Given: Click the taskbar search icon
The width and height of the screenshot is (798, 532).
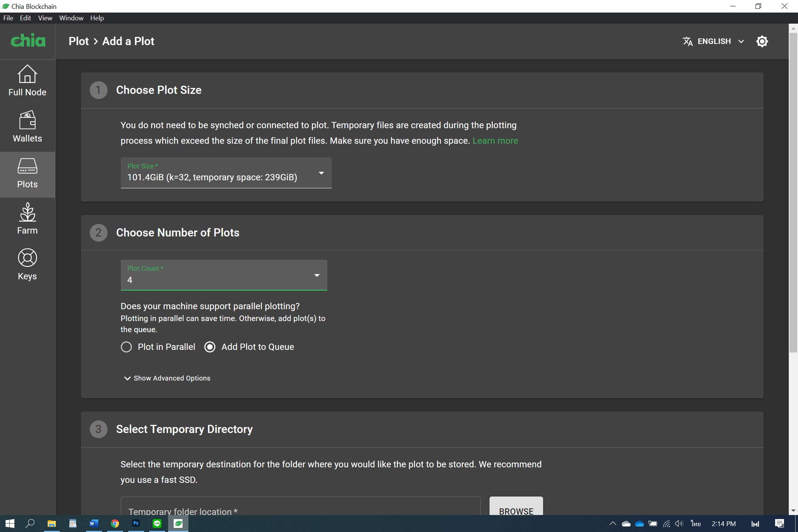Looking at the screenshot, I should point(30,524).
